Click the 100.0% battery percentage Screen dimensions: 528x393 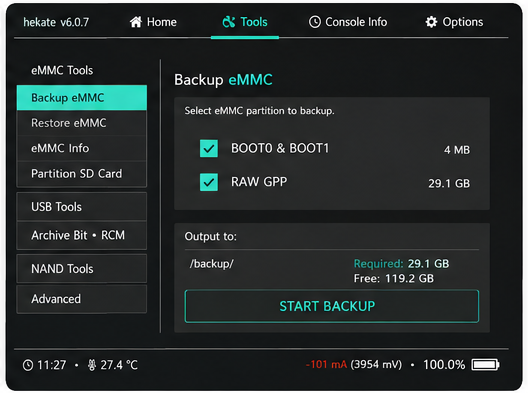pyautogui.click(x=444, y=365)
